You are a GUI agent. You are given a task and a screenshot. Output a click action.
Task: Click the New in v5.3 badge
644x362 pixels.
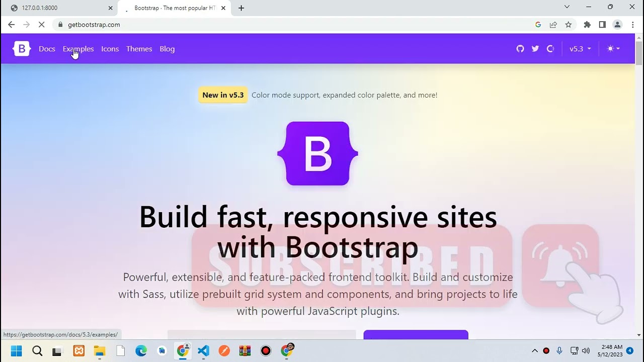(223, 95)
